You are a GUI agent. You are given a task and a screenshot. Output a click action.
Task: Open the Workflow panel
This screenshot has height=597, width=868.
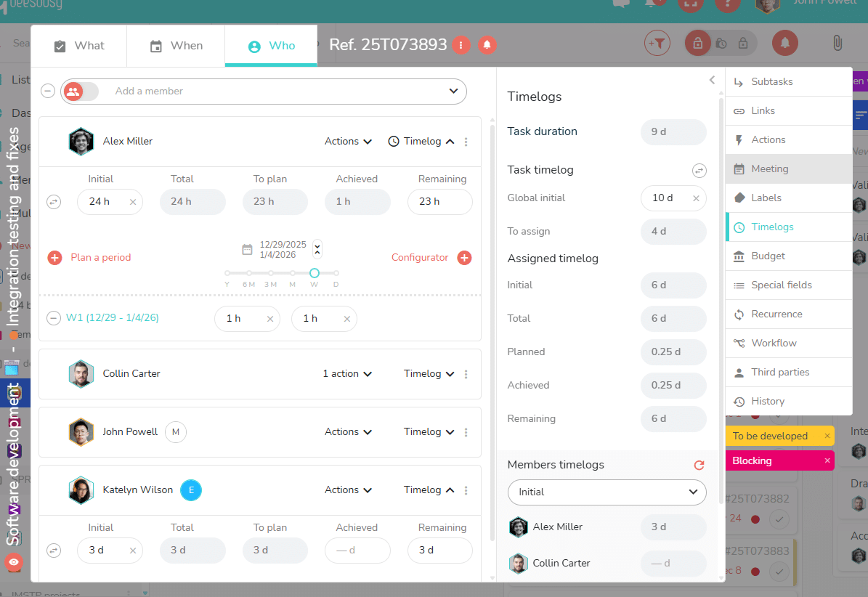click(772, 343)
